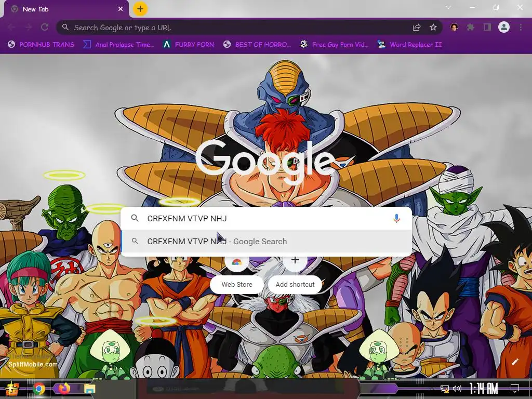The image size is (532, 399).
Task: Click the Google search input box
Action: [267, 218]
